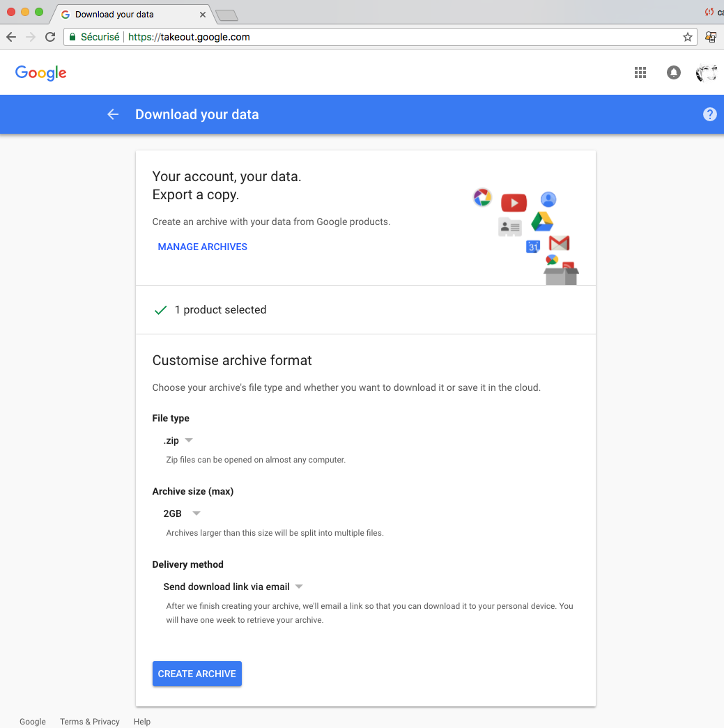
Task: Open the .zip file type dropdown
Action: coord(178,440)
